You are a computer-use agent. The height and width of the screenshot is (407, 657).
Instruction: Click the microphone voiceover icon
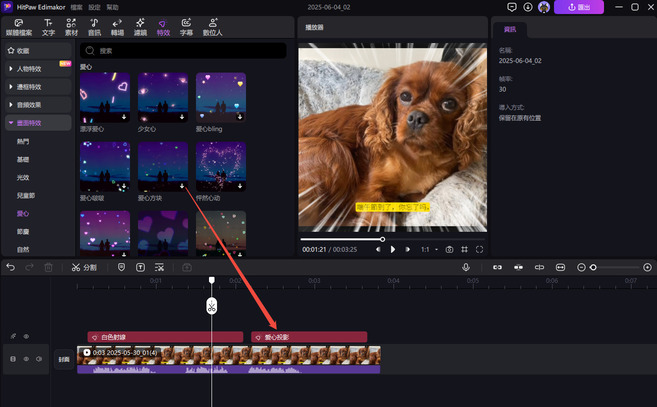[x=466, y=267]
